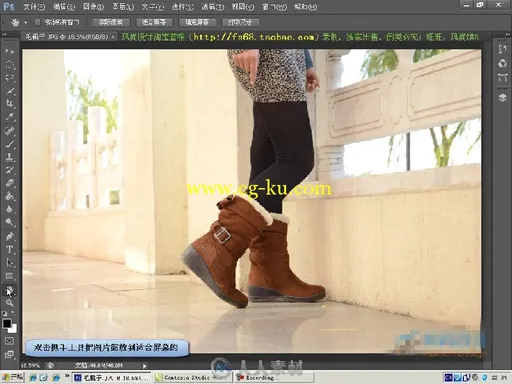Swap foreground and background colors
This screenshot has width=512, height=384.
(x=13, y=313)
